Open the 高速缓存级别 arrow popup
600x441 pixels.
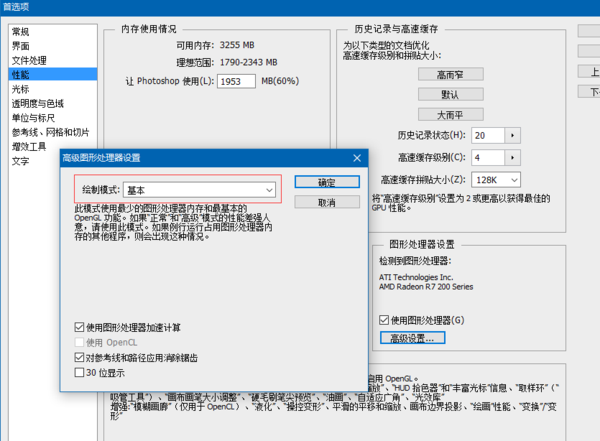pyautogui.click(x=512, y=158)
